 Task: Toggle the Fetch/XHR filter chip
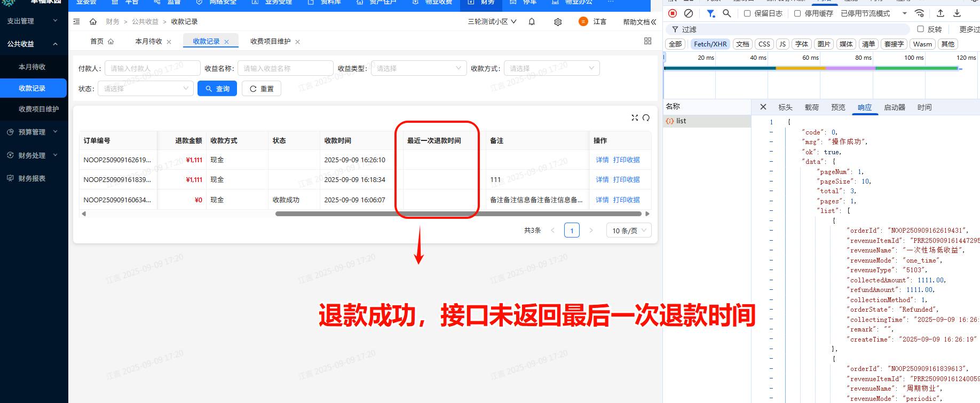click(x=710, y=44)
